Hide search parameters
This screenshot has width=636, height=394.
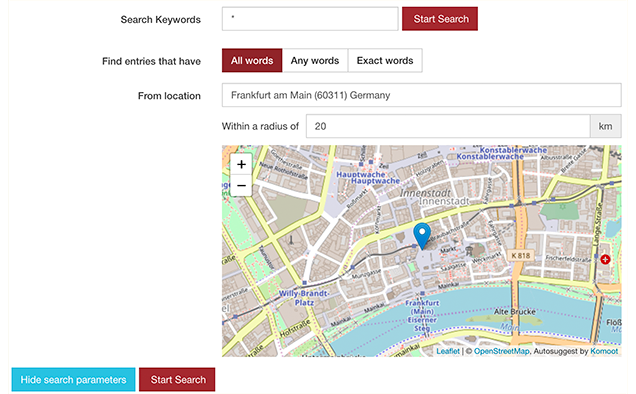pyautogui.click(x=73, y=379)
